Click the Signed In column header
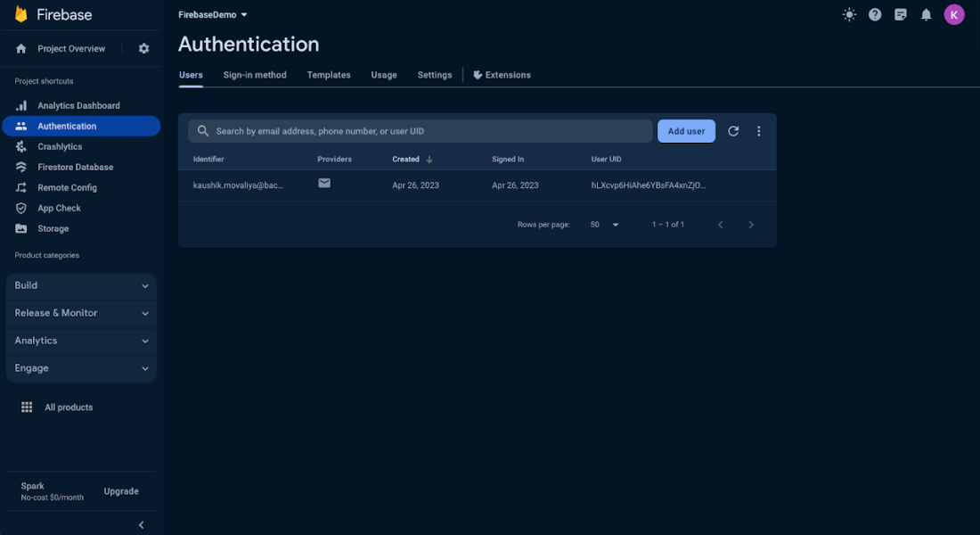Viewport: 980px width, 535px height. coord(508,159)
